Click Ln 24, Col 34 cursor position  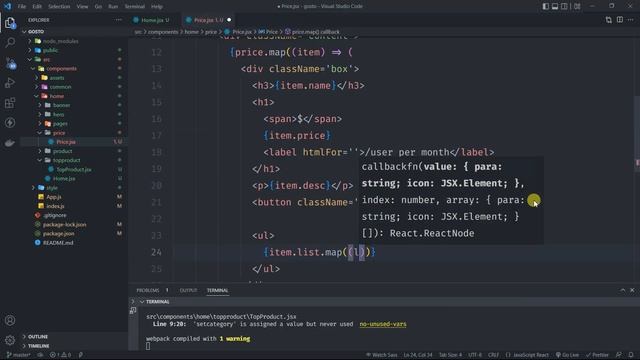pyautogui.click(x=418, y=355)
